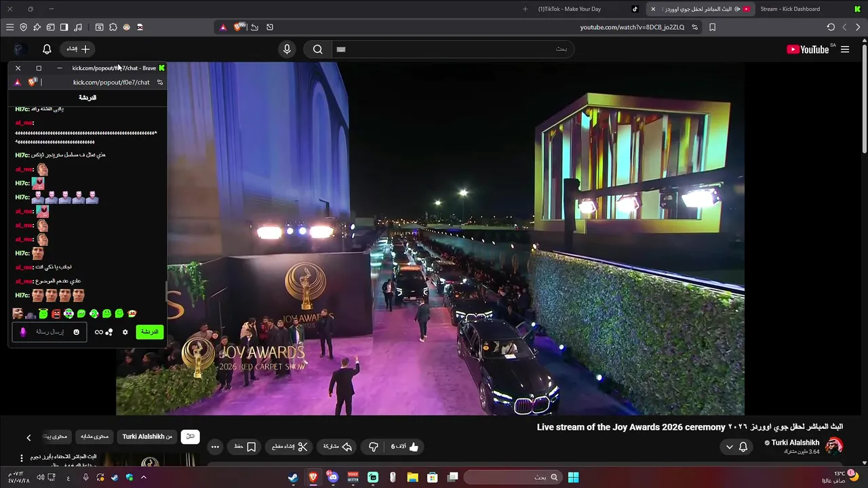This screenshot has height=488, width=868.
Task: Advance the filter chips with the arrow
Action: [x=28, y=438]
